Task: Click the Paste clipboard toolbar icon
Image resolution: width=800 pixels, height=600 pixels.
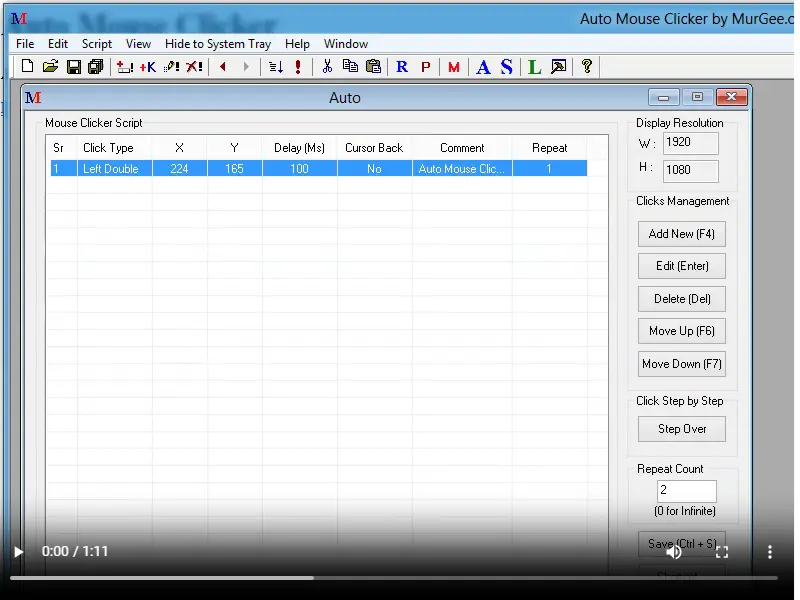Action: pyautogui.click(x=373, y=67)
